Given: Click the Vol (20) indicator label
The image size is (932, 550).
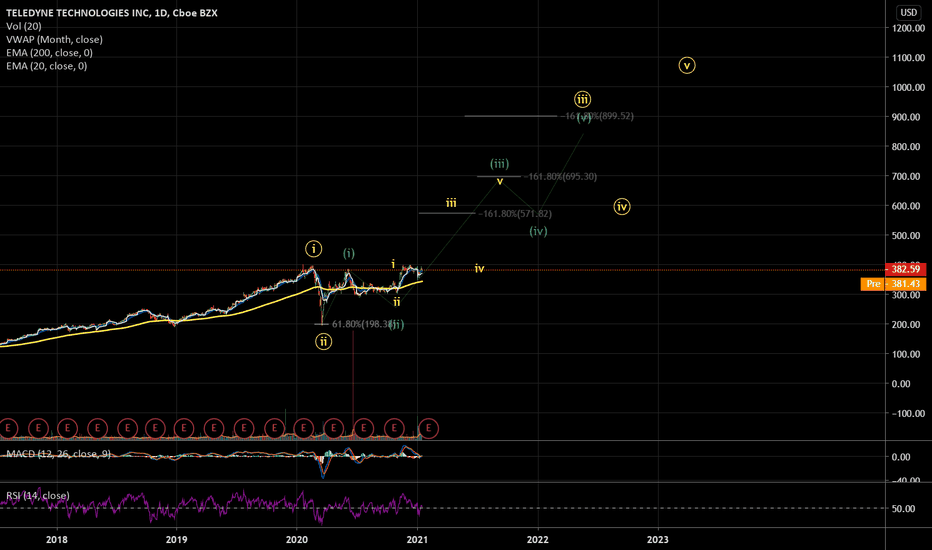Looking at the screenshot, I should pos(24,26).
